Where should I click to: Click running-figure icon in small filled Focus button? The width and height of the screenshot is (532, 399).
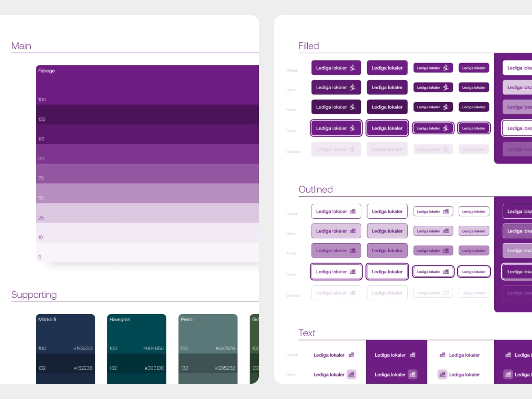445,128
